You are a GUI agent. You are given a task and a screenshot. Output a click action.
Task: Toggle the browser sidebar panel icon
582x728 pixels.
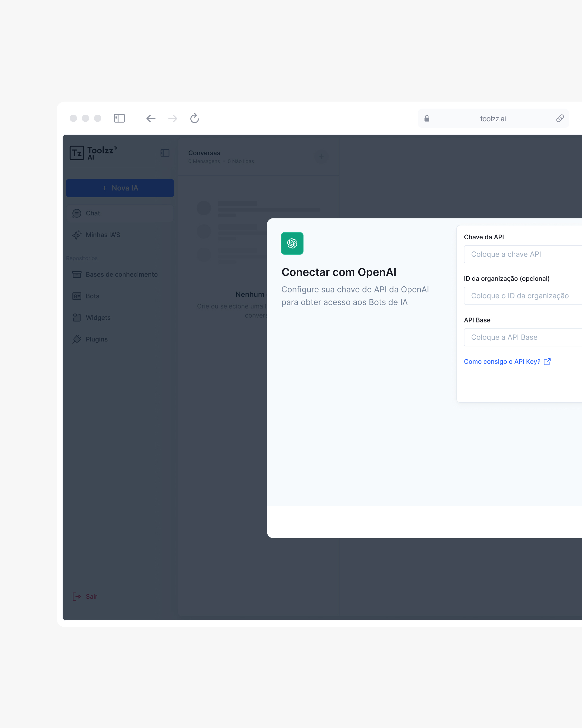[x=119, y=118]
